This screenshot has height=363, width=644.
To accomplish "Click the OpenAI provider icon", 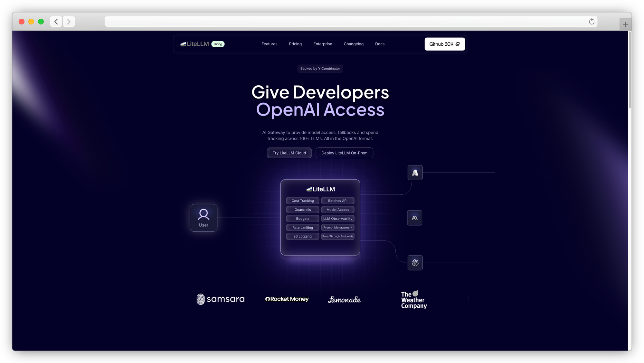I will click(x=415, y=263).
